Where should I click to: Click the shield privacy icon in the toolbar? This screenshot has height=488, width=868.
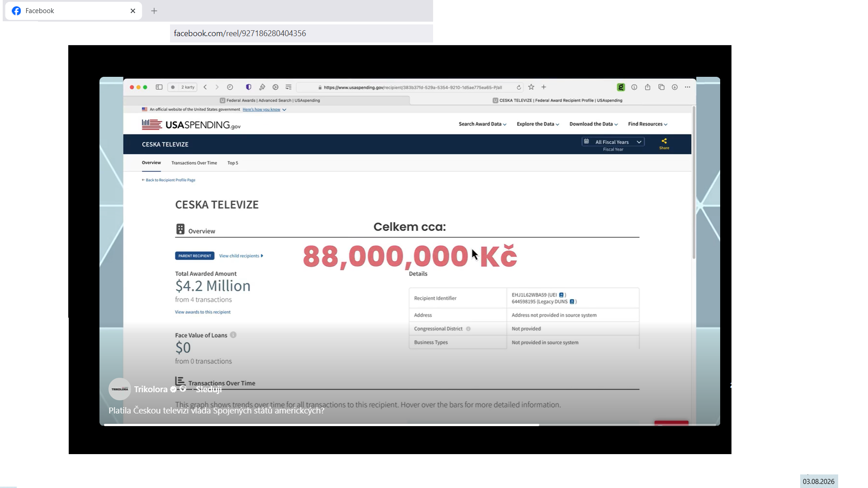(x=249, y=87)
